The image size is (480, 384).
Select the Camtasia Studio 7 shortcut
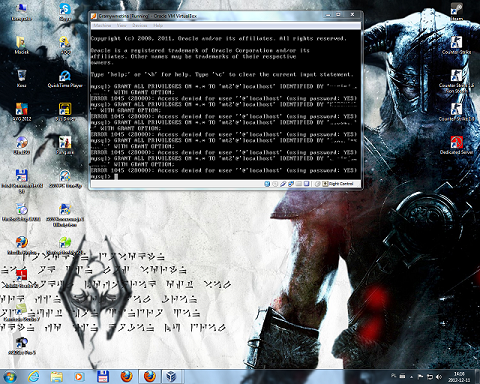coord(21,312)
